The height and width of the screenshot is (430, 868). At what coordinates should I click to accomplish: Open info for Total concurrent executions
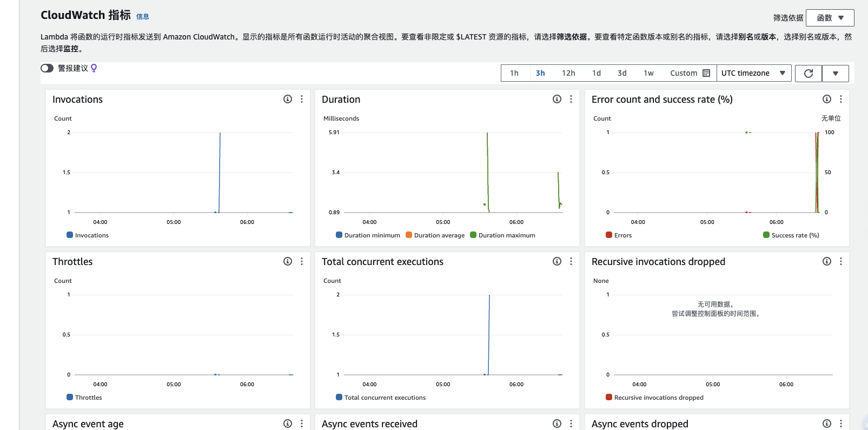click(557, 261)
